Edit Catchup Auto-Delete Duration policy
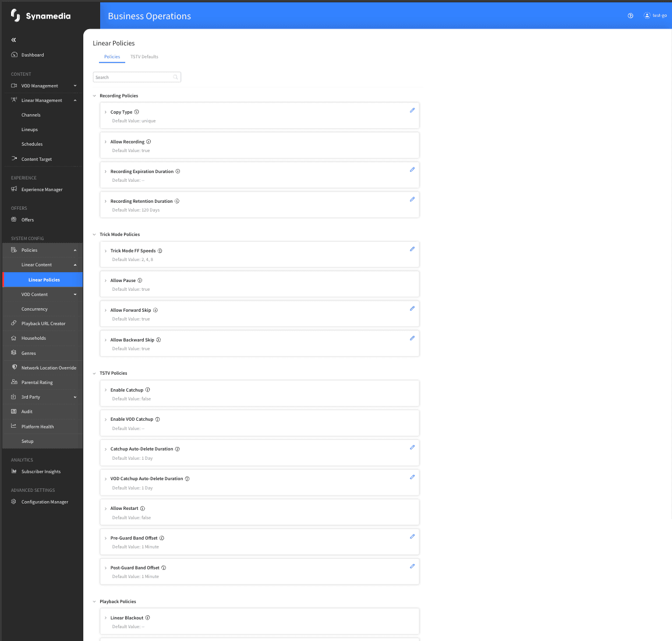This screenshot has height=641, width=672. pos(412,448)
